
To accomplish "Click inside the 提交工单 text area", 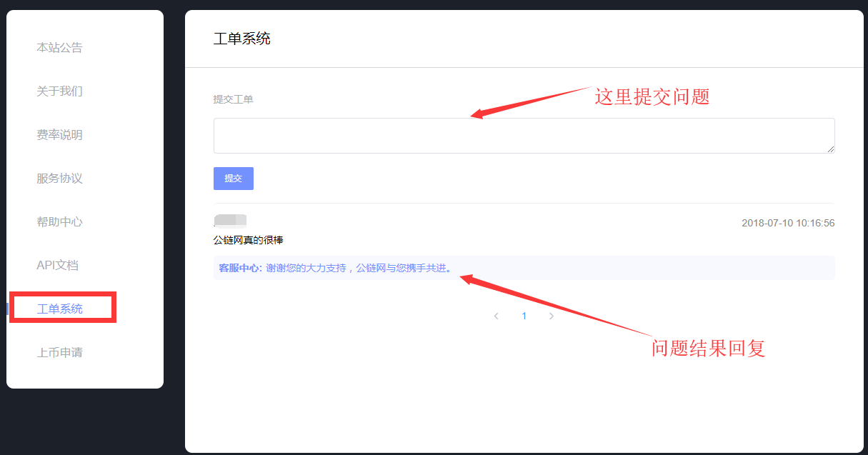I will coord(524,136).
